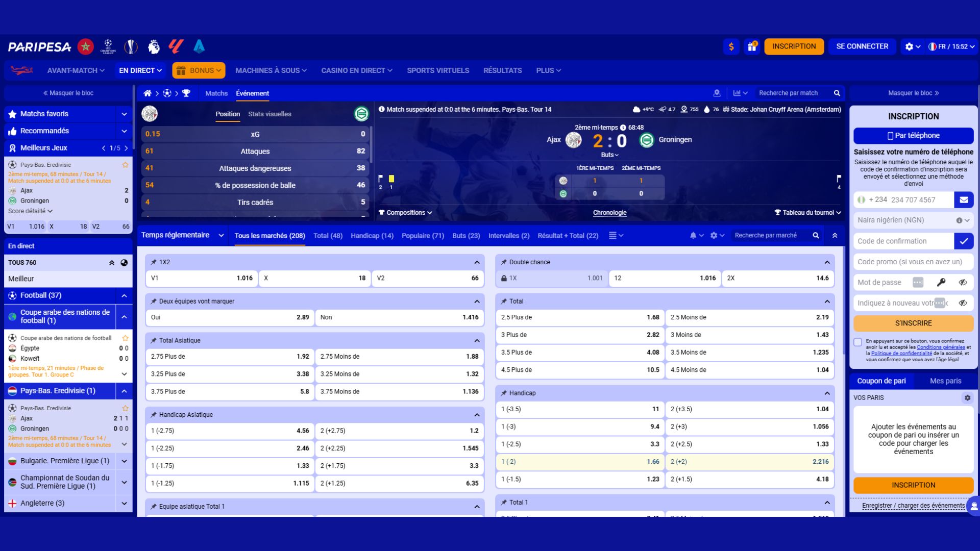Screen dimensions: 980x551
Task: Open the Politique de confidentialité link
Action: [901, 354]
